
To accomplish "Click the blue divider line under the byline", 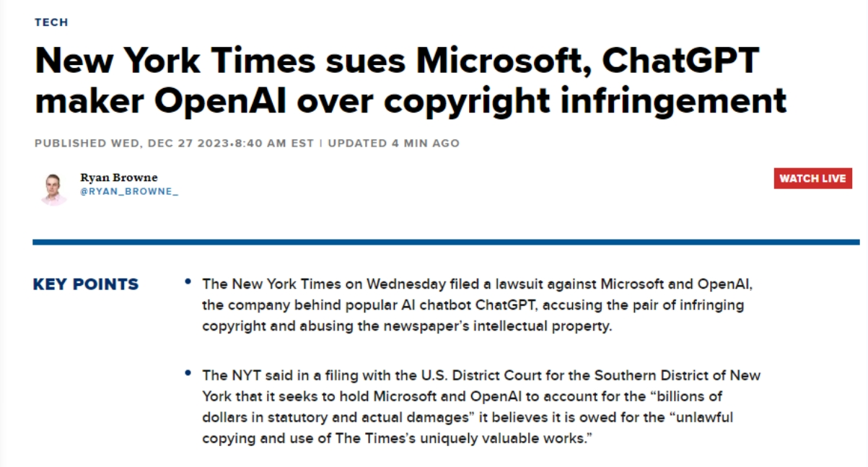I will coord(446,242).
